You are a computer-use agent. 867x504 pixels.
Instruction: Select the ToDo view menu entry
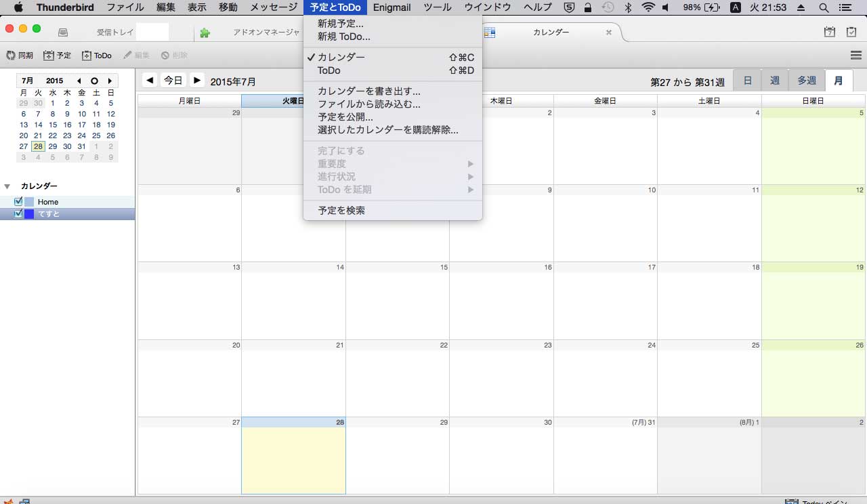[329, 70]
